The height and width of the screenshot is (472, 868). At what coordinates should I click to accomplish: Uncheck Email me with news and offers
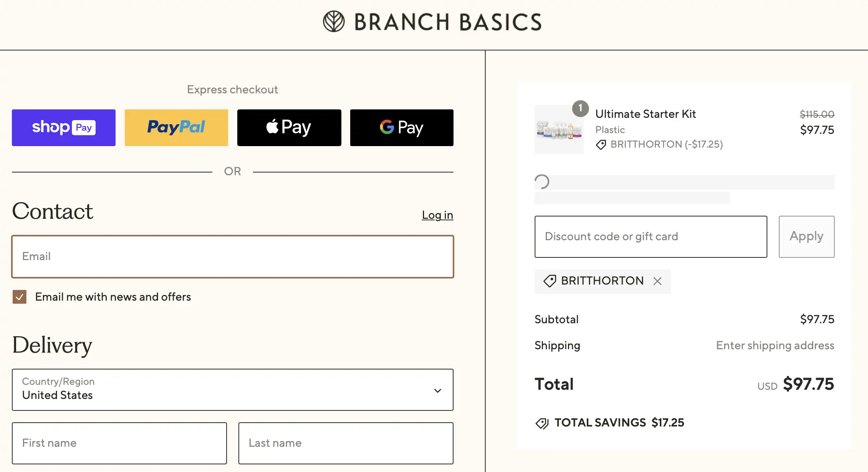tap(20, 297)
